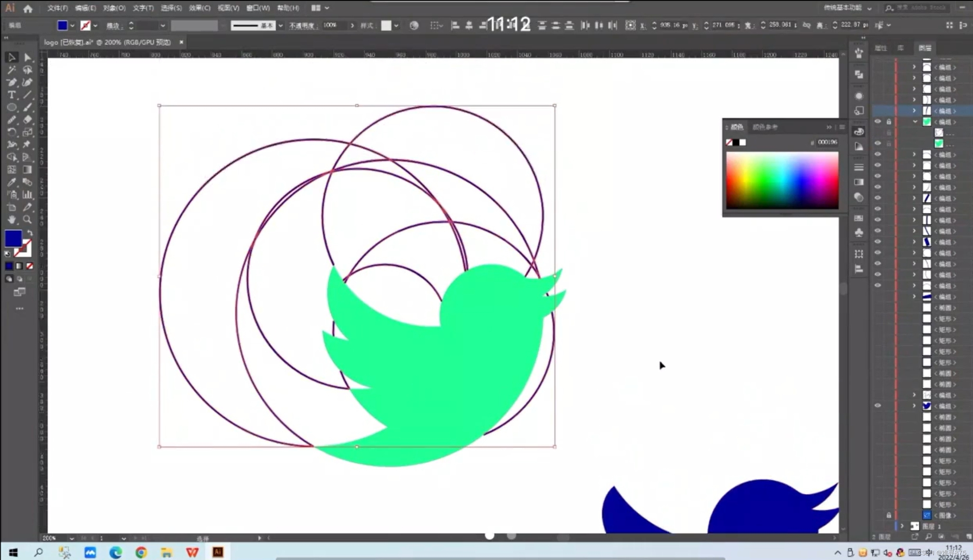
Task: Select the Lasso tool
Action: click(27, 70)
